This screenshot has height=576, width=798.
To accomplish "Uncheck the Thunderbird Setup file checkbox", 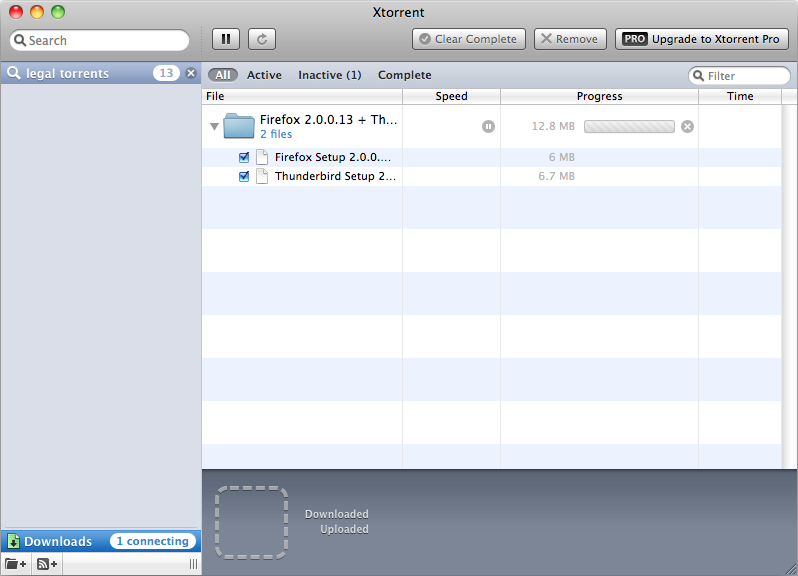I will [244, 176].
